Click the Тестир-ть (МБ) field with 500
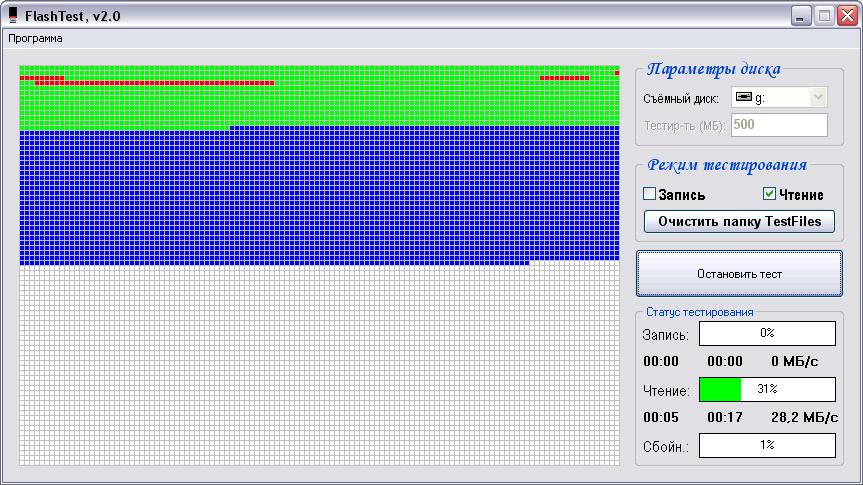This screenshot has height=485, width=863. click(x=779, y=125)
